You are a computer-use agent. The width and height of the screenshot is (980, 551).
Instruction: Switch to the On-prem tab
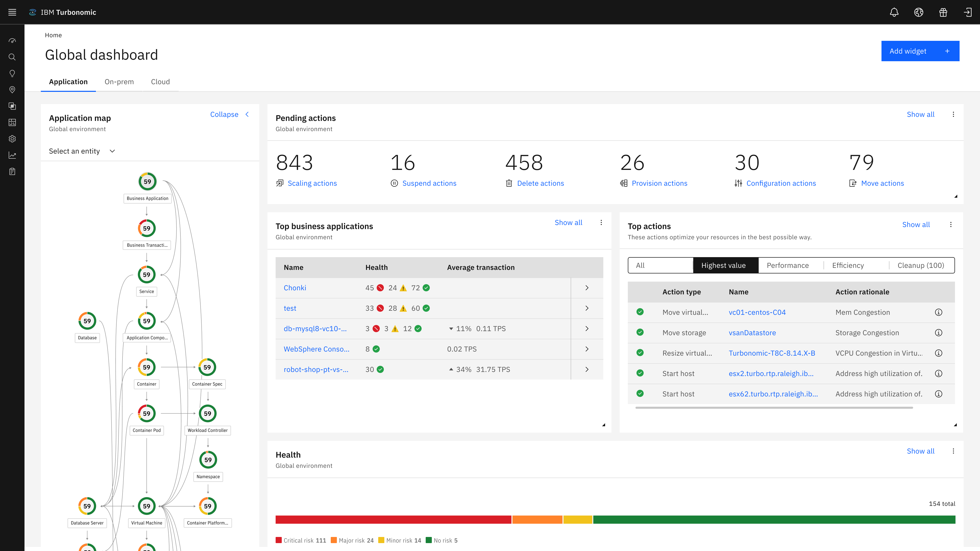119,82
